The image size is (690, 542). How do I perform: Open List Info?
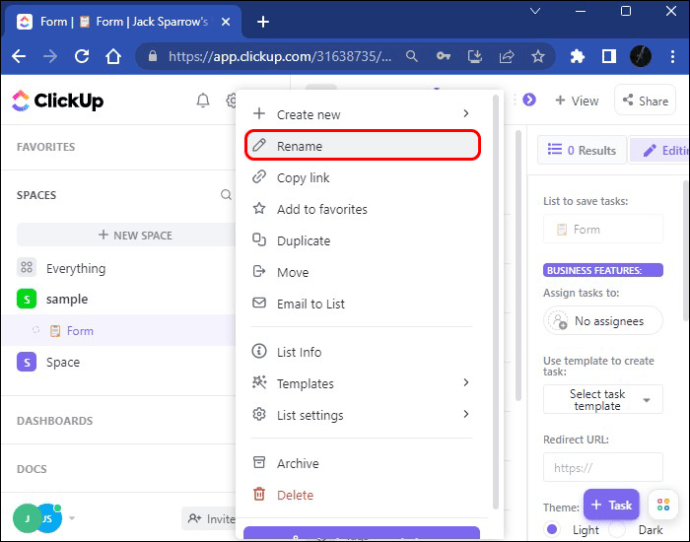click(362, 352)
